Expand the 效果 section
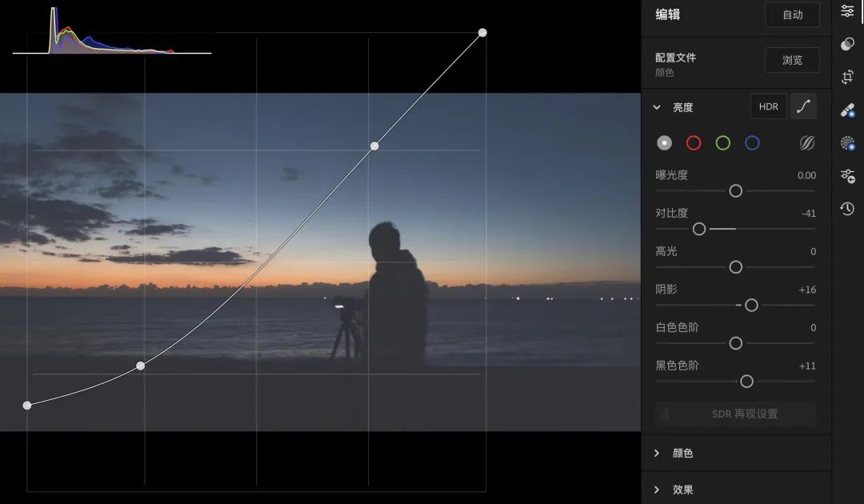 [657, 490]
